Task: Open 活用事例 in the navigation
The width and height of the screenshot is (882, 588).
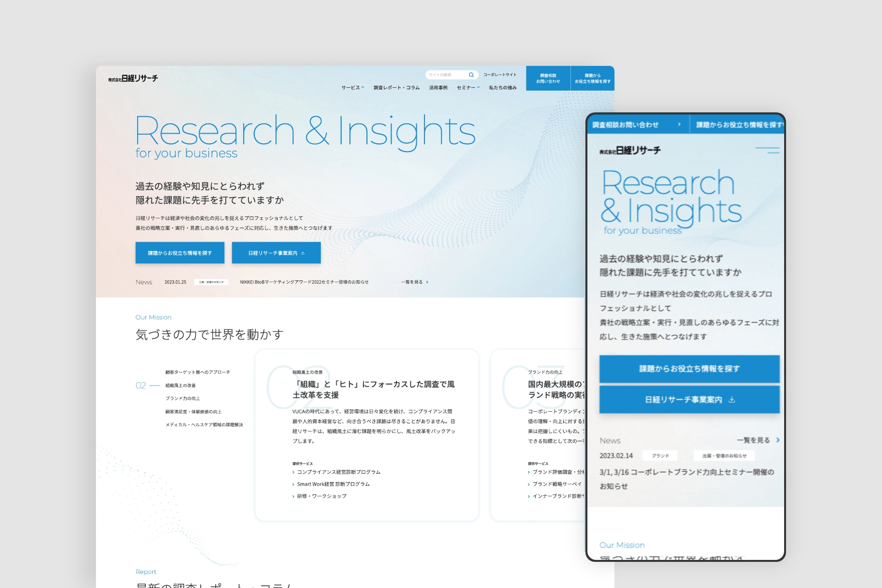Action: tap(438, 88)
